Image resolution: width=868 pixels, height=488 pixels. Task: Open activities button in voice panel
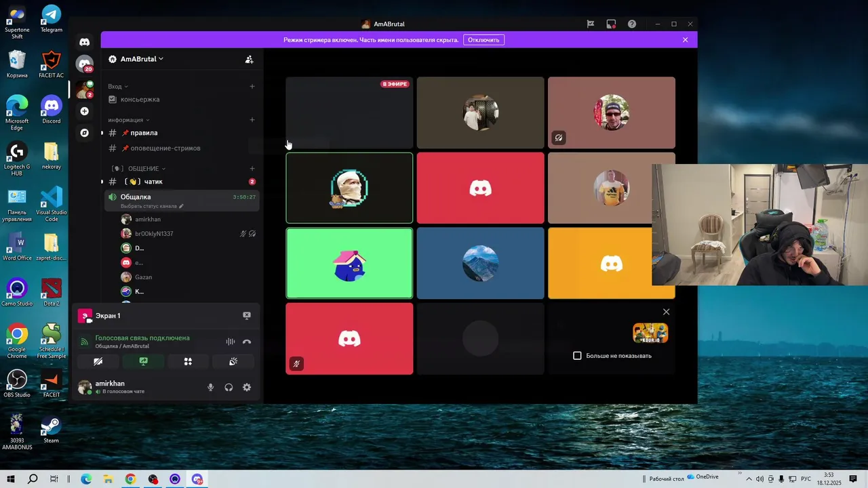pyautogui.click(x=188, y=362)
